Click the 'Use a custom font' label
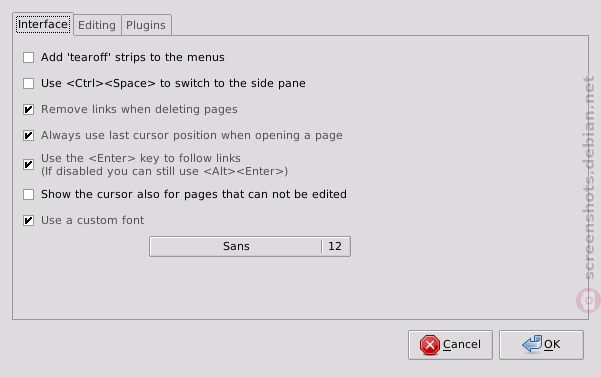This screenshot has height=377, width=601. coord(92,220)
